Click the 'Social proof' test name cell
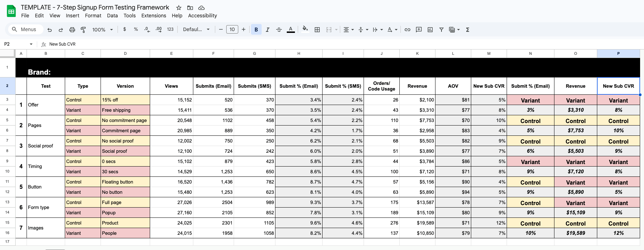 click(x=46, y=146)
